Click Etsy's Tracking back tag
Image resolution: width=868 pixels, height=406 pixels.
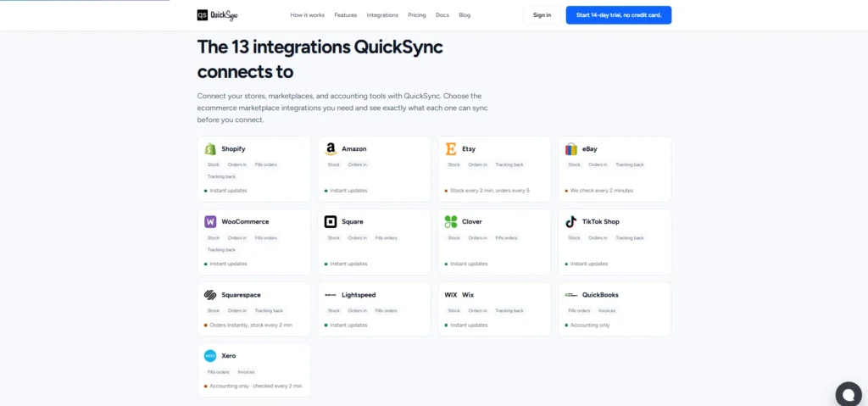click(x=509, y=164)
